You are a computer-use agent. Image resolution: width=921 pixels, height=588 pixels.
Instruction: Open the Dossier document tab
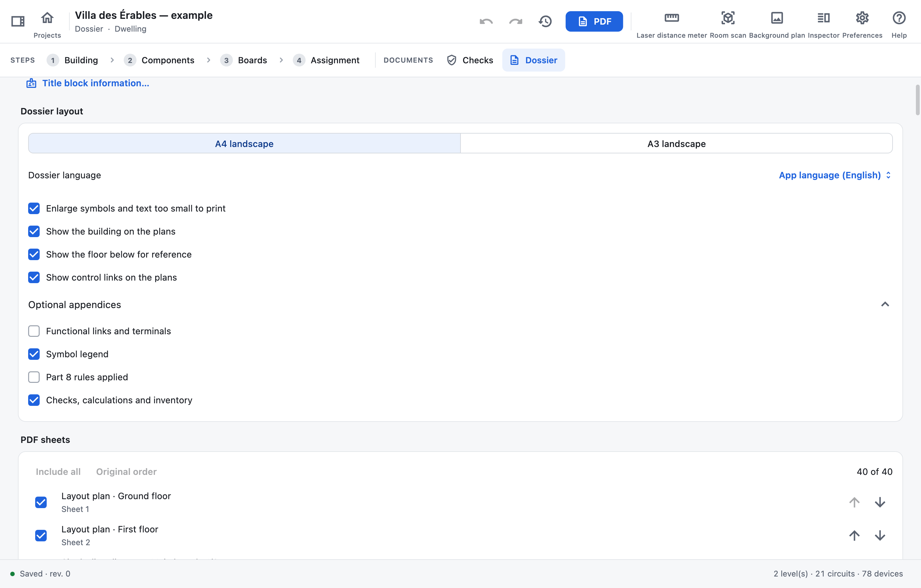pos(533,60)
